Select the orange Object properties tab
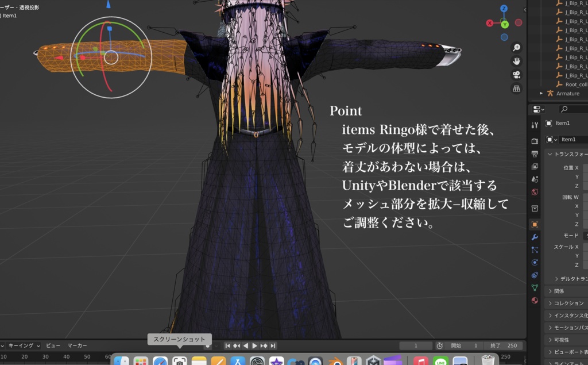Image resolution: width=588 pixels, height=365 pixels. [535, 225]
